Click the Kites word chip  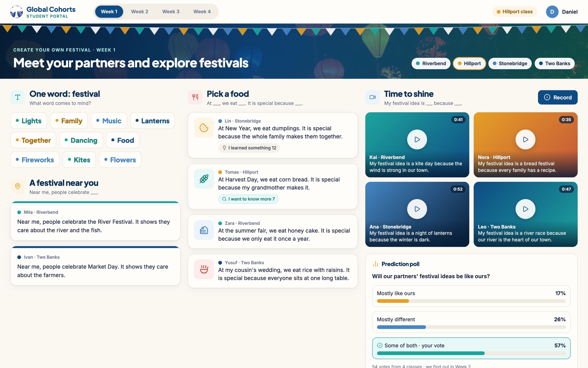79,160
